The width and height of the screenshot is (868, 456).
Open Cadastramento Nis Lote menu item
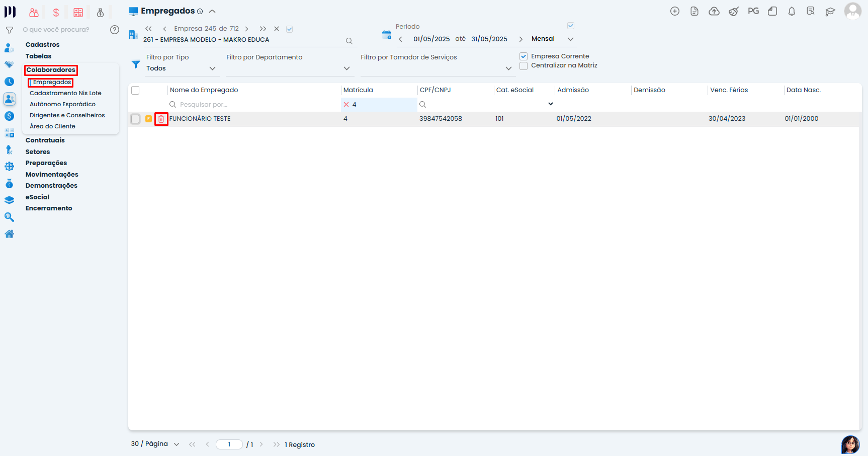pos(65,93)
